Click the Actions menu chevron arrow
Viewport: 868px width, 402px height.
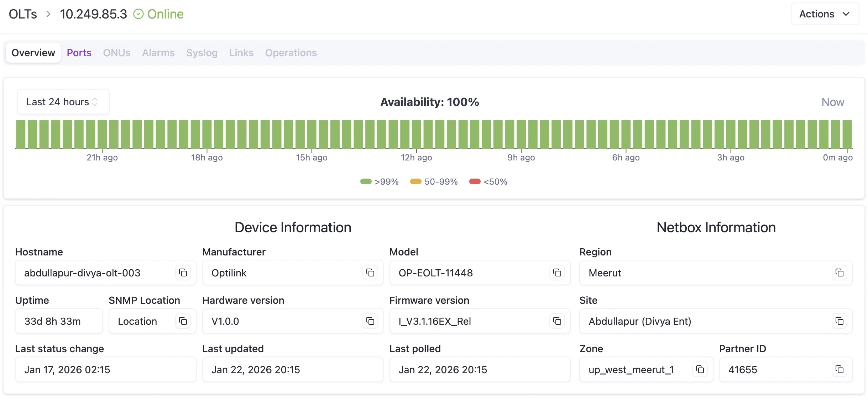(x=846, y=14)
